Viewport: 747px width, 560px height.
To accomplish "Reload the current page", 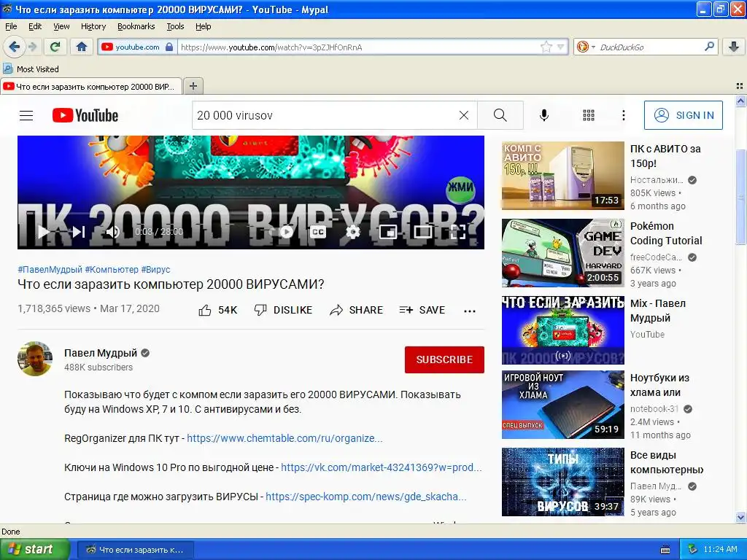I will pos(55,47).
